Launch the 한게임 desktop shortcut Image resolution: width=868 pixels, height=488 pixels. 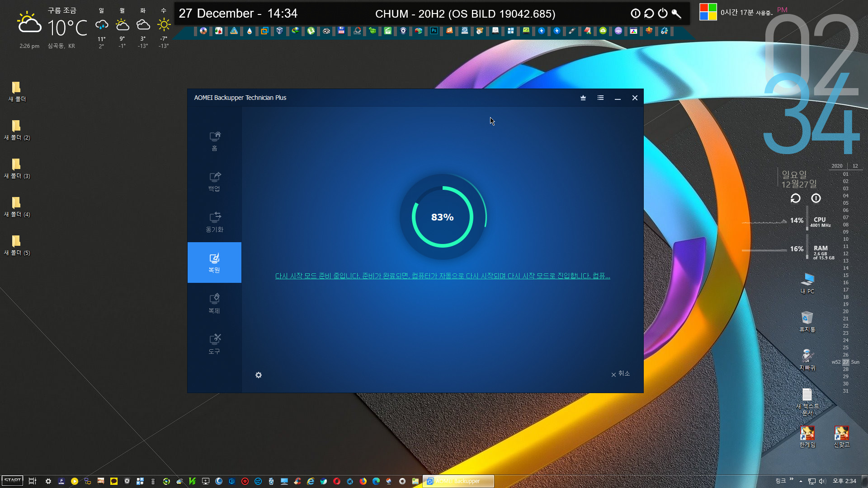[807, 437]
